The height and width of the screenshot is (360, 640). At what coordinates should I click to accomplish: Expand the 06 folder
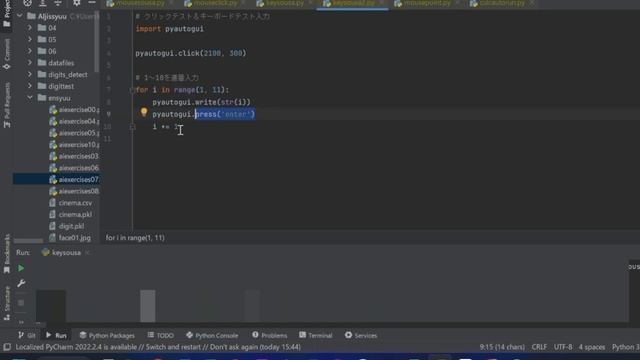pyautogui.click(x=30, y=51)
